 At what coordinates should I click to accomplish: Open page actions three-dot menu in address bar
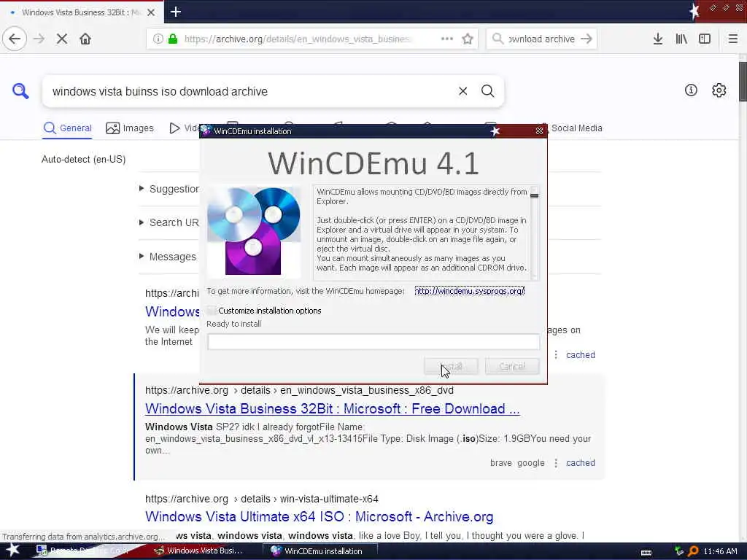pos(447,39)
